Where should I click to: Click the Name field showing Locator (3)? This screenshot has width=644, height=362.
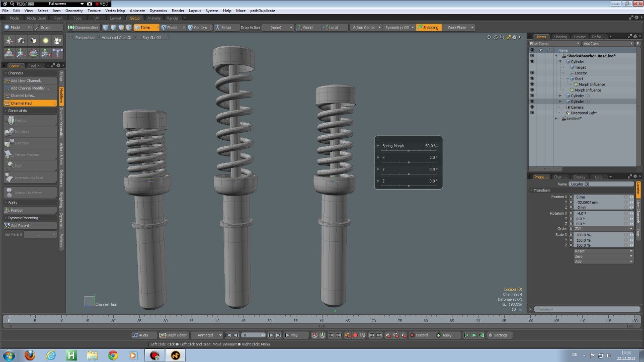click(601, 184)
